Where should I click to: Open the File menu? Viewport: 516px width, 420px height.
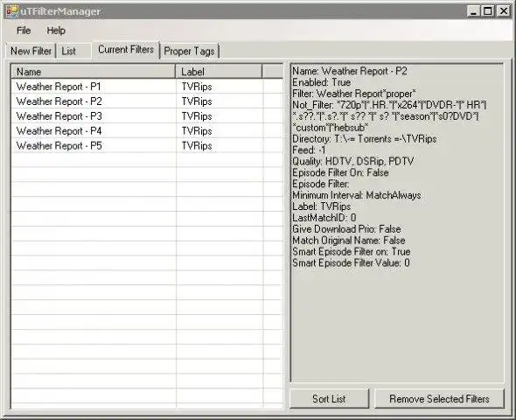24,31
